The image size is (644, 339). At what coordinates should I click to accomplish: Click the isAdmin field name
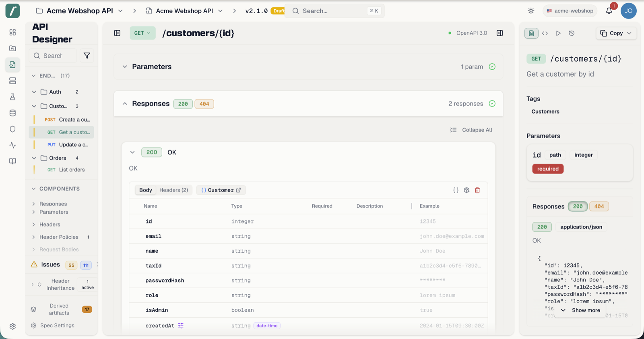point(157,310)
